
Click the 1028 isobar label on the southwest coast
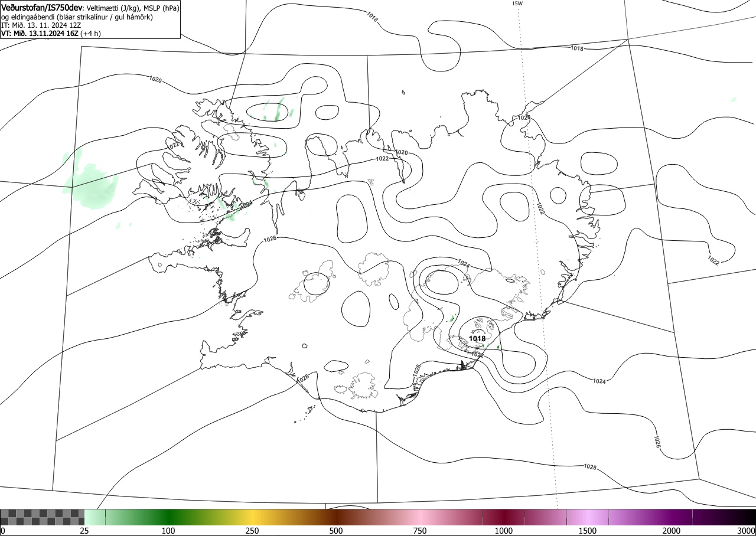(302, 378)
